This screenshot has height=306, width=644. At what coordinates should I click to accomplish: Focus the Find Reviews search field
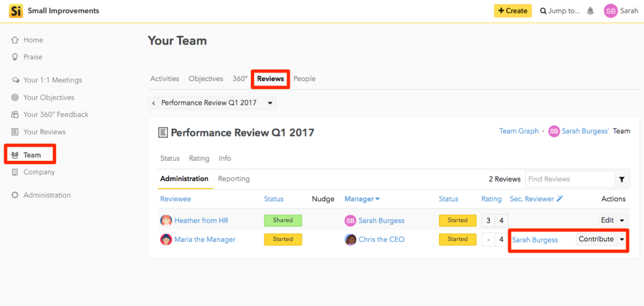pos(570,179)
